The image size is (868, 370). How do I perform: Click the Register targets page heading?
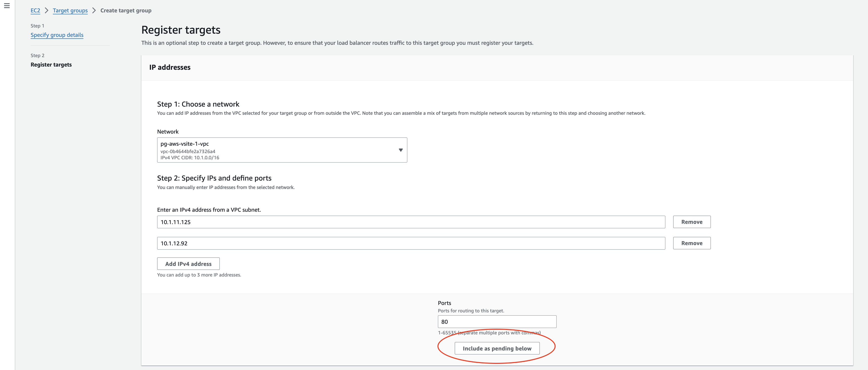(x=181, y=30)
